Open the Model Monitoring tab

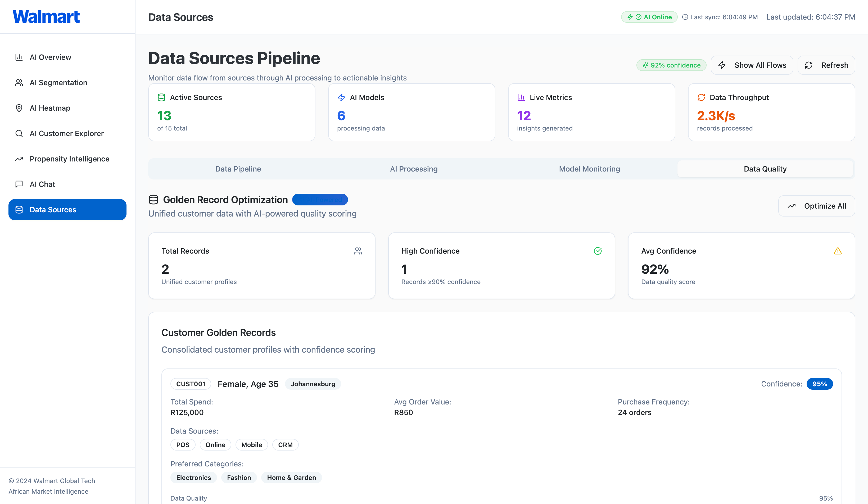coord(589,169)
